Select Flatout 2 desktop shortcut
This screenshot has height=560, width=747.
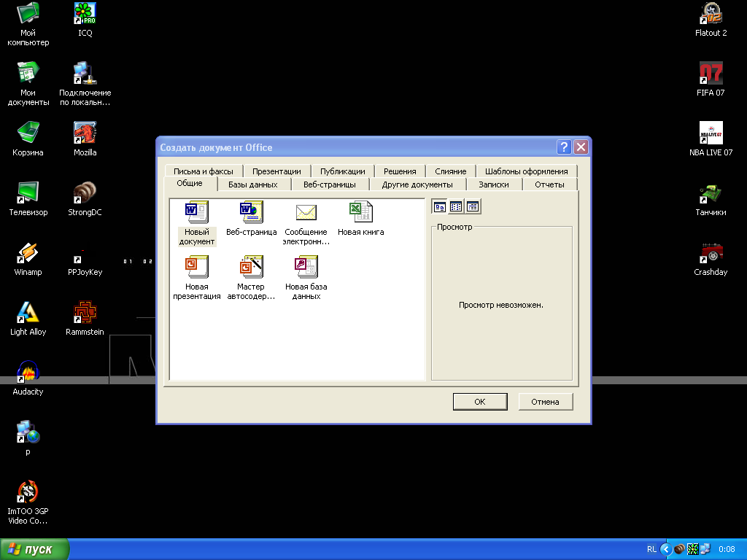(x=711, y=20)
